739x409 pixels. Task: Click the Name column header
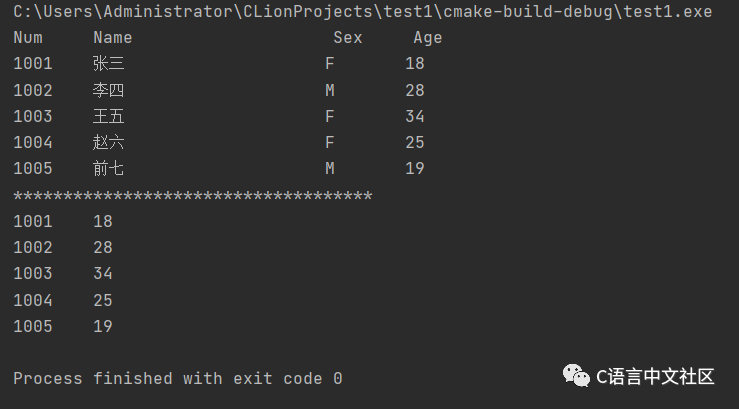pyautogui.click(x=113, y=38)
